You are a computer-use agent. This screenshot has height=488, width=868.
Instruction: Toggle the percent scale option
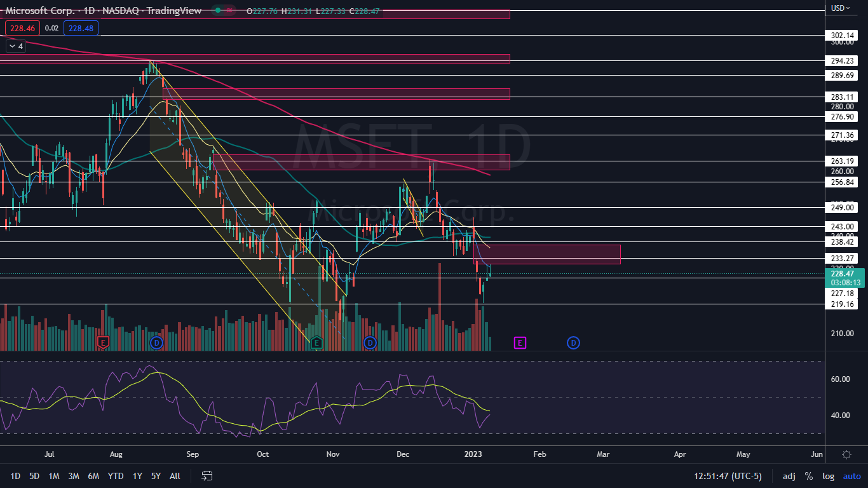coord(809,476)
